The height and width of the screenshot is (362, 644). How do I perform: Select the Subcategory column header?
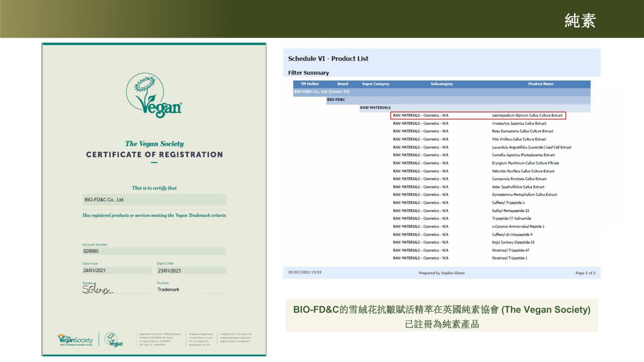point(441,84)
